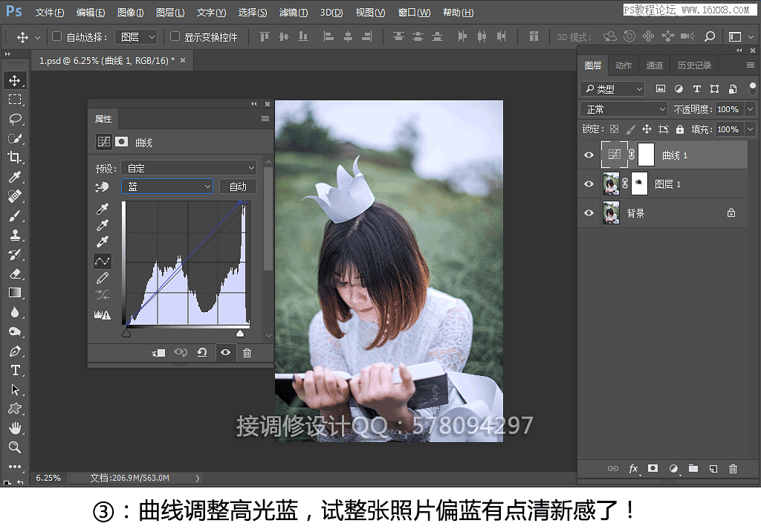Toggle lock transparent pixels
The width and height of the screenshot is (761, 532).
point(615,129)
